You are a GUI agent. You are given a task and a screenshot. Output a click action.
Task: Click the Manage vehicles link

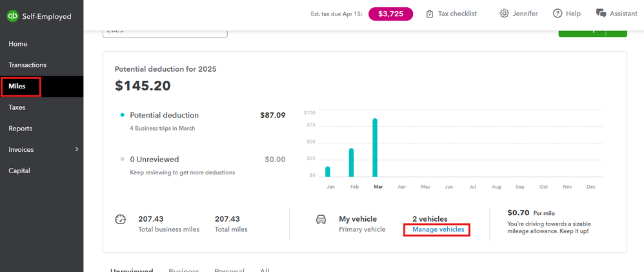438,229
